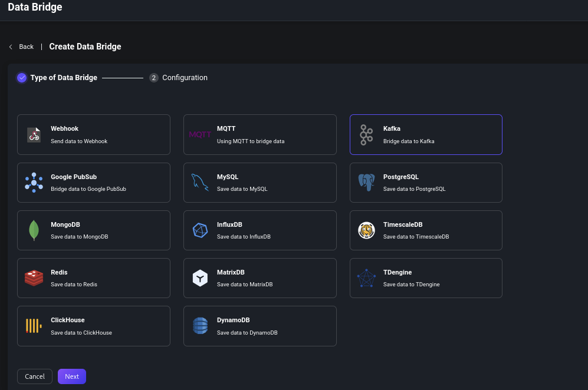
Task: Choose the MatrixDB data bridge option
Action: 259,278
